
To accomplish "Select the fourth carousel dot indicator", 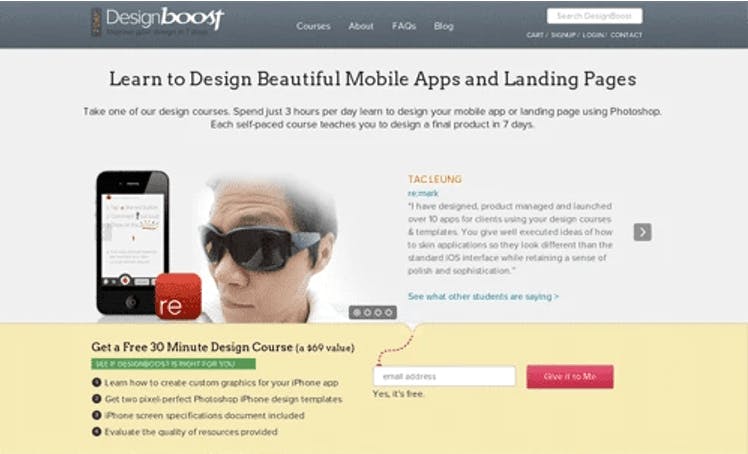I will click(388, 312).
